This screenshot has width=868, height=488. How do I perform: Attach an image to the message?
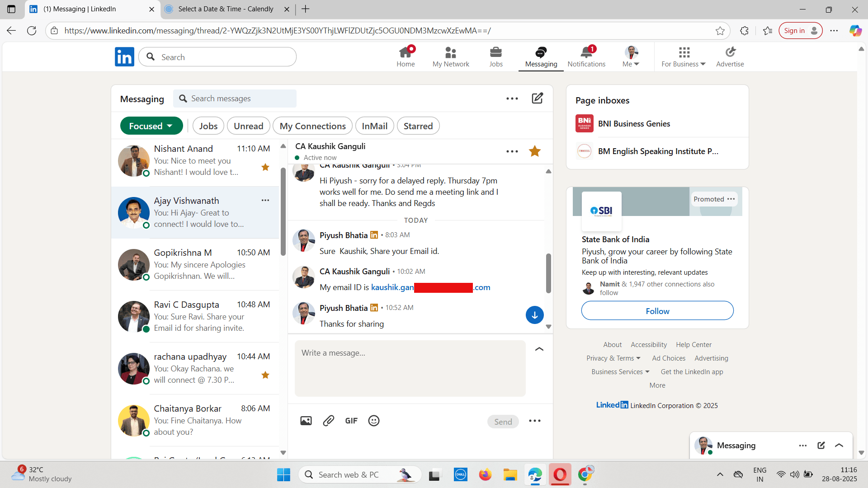(x=306, y=421)
